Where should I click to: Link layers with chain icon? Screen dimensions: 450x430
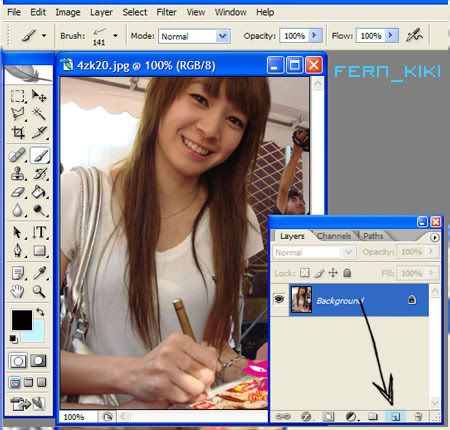(x=283, y=417)
